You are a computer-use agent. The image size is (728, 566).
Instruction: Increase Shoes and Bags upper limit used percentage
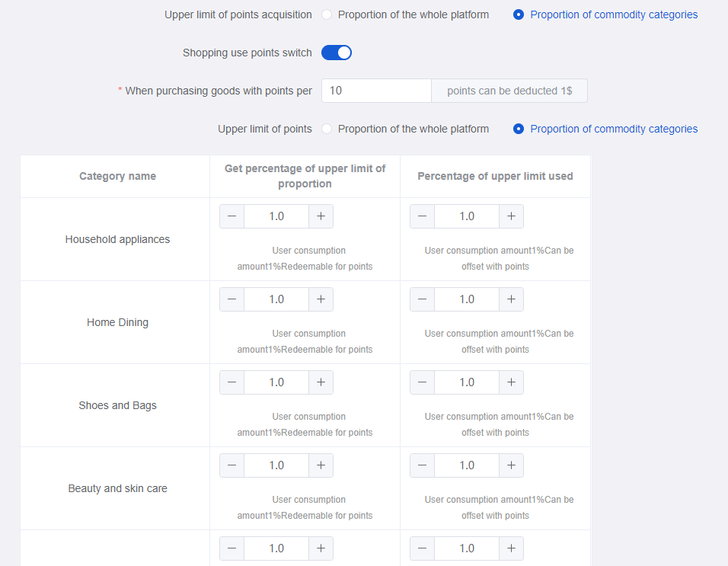511,382
